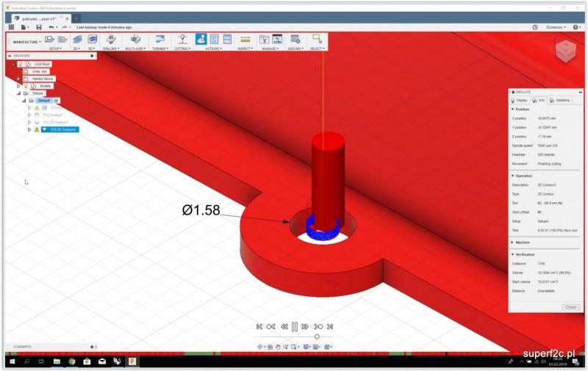Jump to the end of simulation
This screenshot has width=588, height=371.
click(x=330, y=326)
